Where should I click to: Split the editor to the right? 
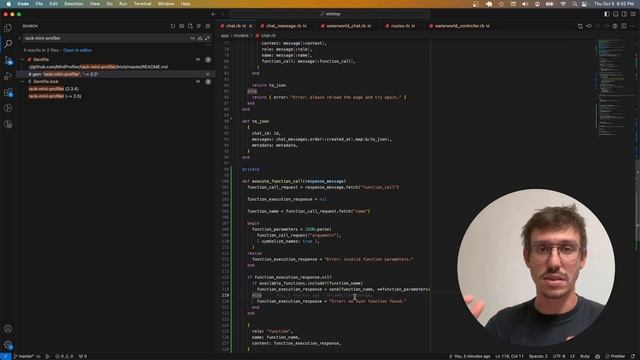(624, 26)
